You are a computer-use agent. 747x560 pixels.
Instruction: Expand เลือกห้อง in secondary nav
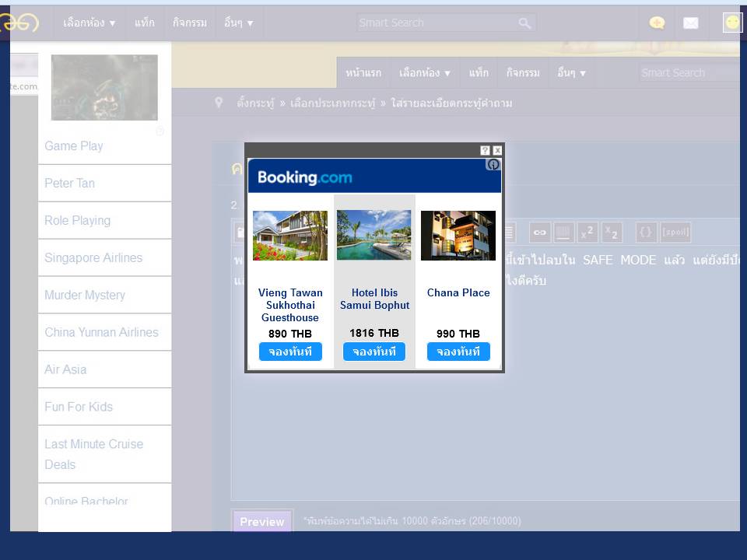pyautogui.click(x=425, y=73)
